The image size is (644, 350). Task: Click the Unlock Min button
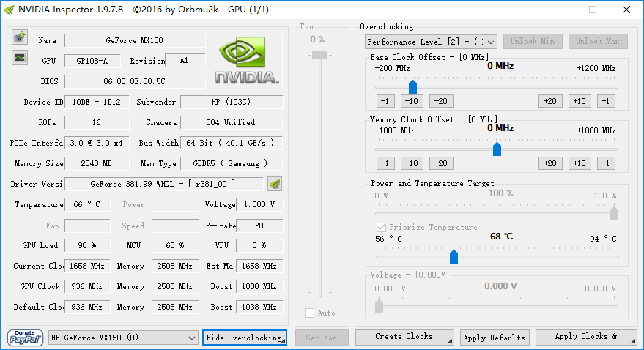(533, 42)
